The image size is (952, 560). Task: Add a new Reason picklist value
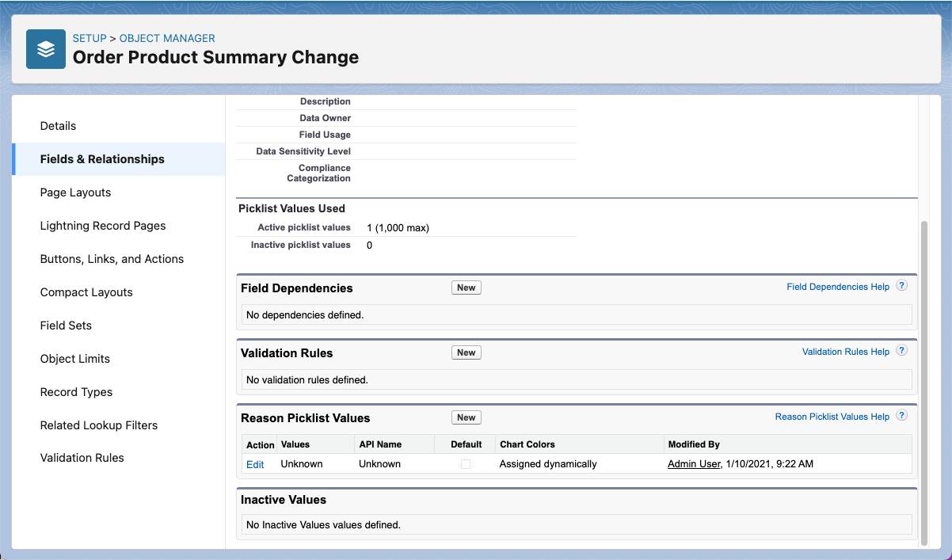tap(466, 417)
